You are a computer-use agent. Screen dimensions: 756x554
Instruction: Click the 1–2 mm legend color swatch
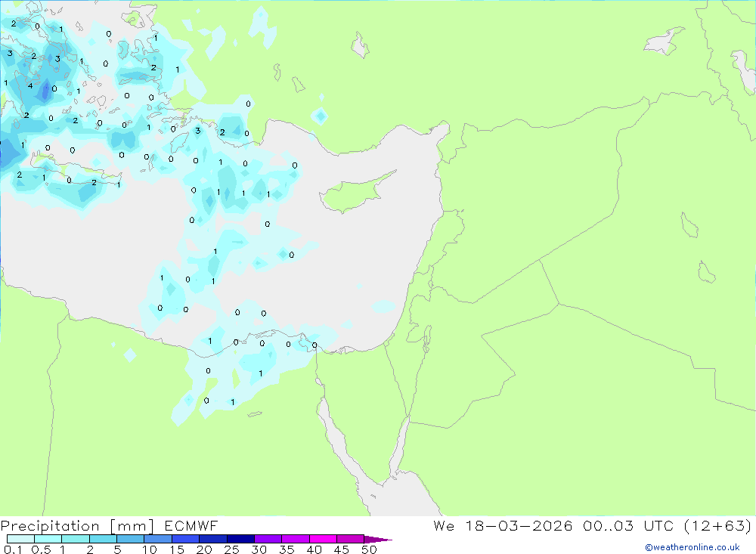(76, 539)
